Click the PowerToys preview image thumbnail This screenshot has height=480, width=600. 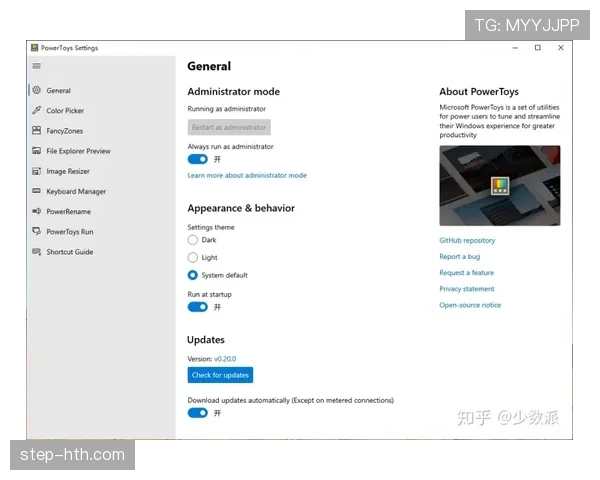(x=499, y=186)
